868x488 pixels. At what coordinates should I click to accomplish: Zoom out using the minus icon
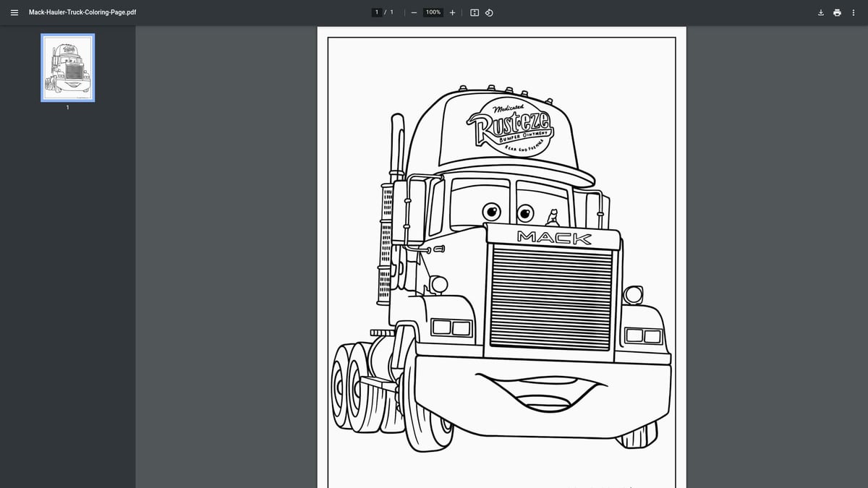pyautogui.click(x=414, y=12)
